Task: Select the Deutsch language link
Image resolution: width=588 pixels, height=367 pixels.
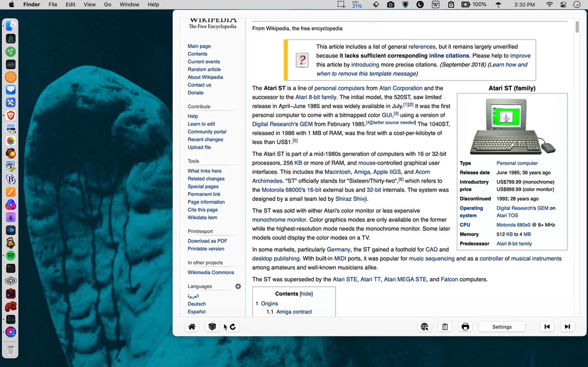Action: pos(197,304)
